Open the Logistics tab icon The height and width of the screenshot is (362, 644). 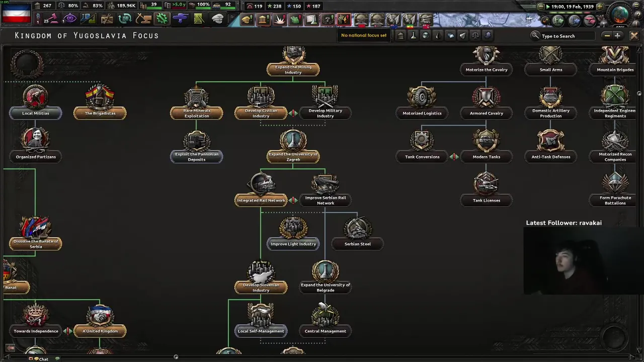(x=199, y=19)
